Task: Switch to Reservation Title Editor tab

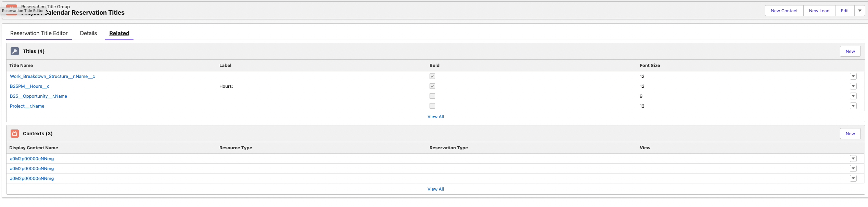Action: [39, 33]
